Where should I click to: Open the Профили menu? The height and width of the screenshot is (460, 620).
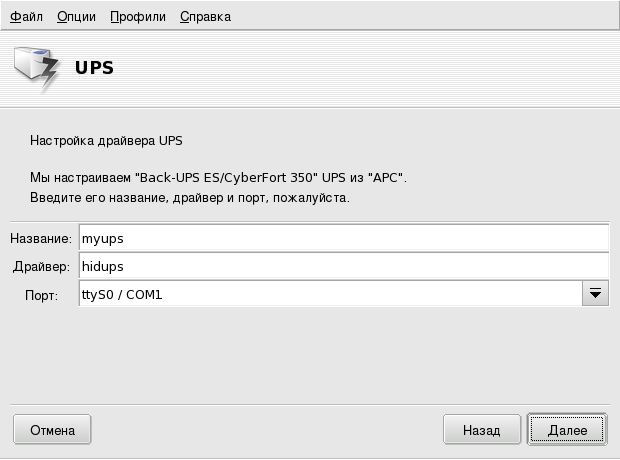tap(138, 17)
